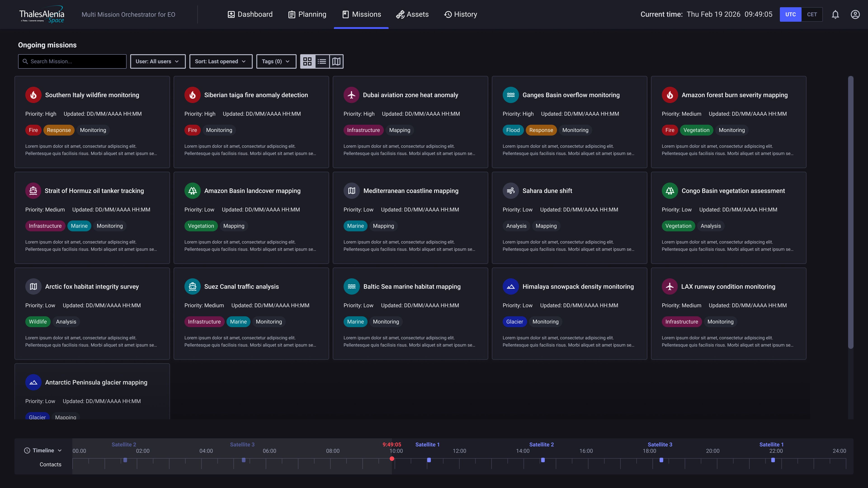Focus the Search Mission input field
The height and width of the screenshot is (488, 868).
click(72, 61)
